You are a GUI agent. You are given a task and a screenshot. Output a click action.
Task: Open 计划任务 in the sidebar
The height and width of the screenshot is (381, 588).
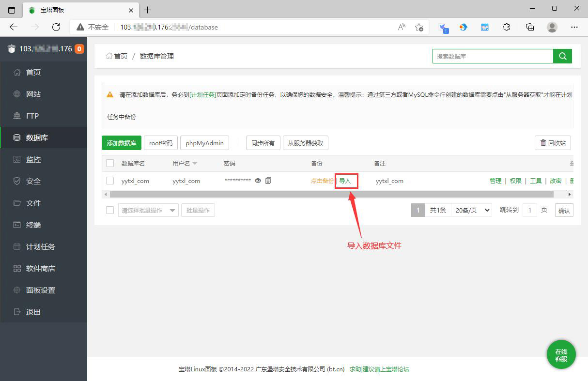pyautogui.click(x=44, y=246)
